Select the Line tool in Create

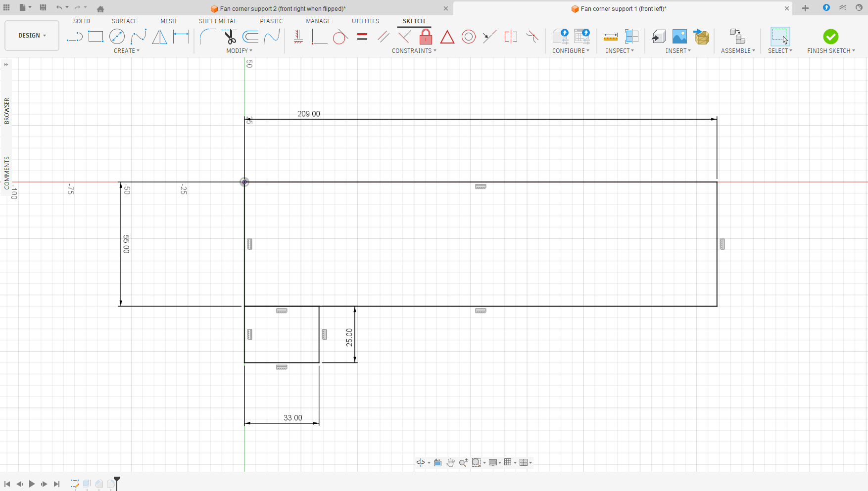point(74,37)
